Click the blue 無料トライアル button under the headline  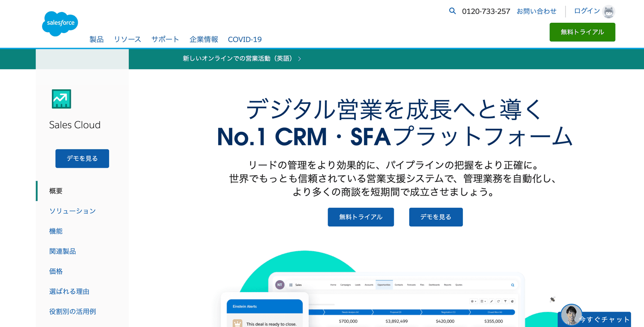[x=361, y=217]
